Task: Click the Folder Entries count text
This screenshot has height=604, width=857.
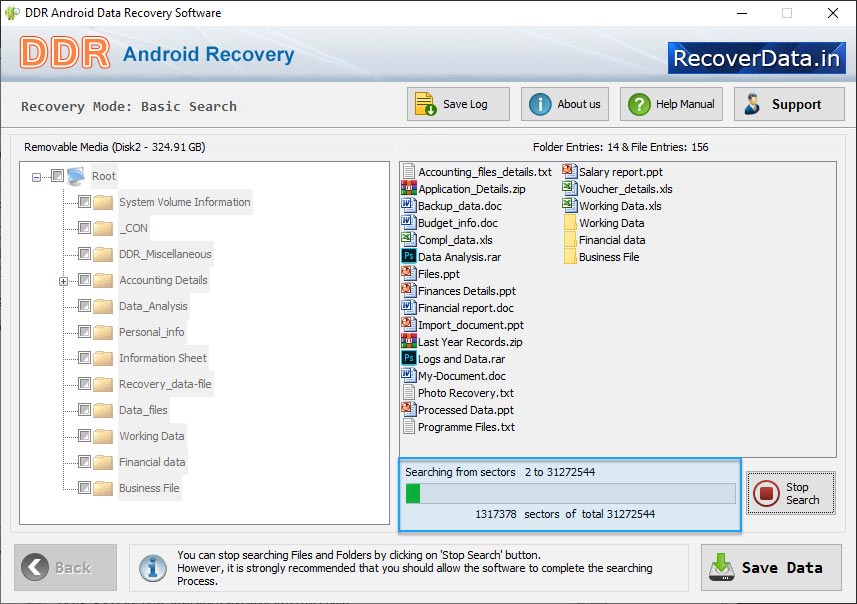Action: [620, 147]
